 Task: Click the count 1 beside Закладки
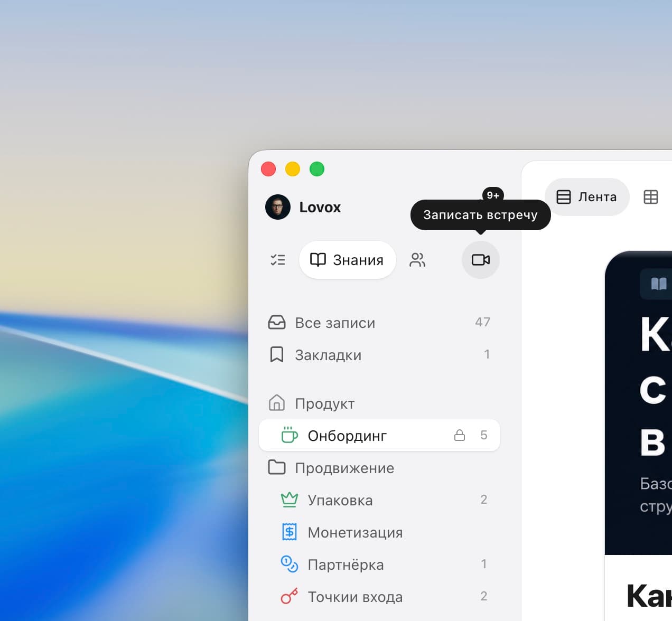[x=487, y=354]
